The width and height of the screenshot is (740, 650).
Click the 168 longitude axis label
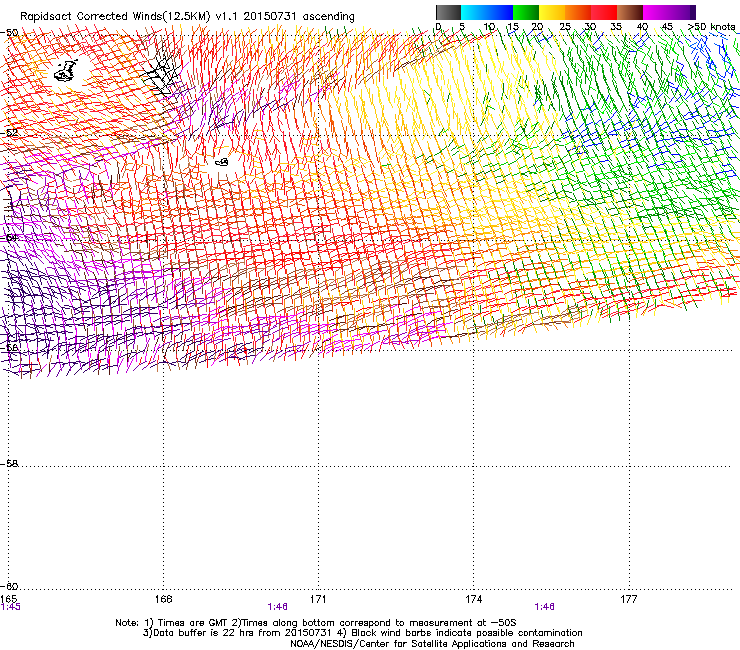coord(163,599)
